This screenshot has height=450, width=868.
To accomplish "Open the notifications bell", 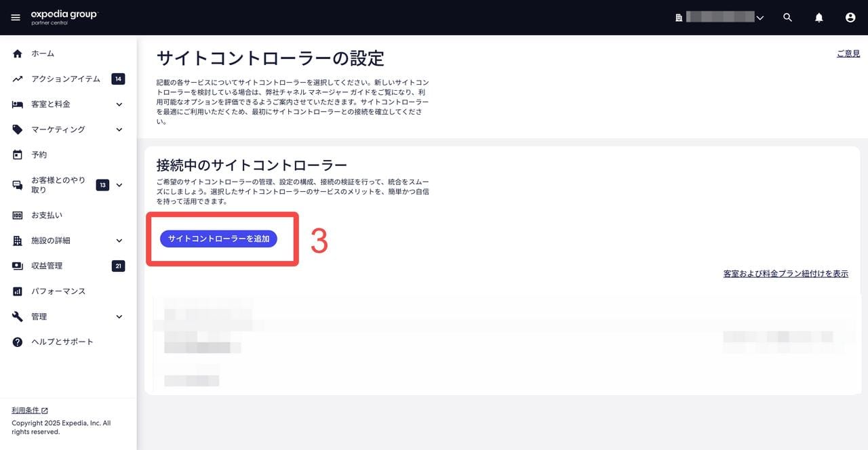I will (819, 18).
